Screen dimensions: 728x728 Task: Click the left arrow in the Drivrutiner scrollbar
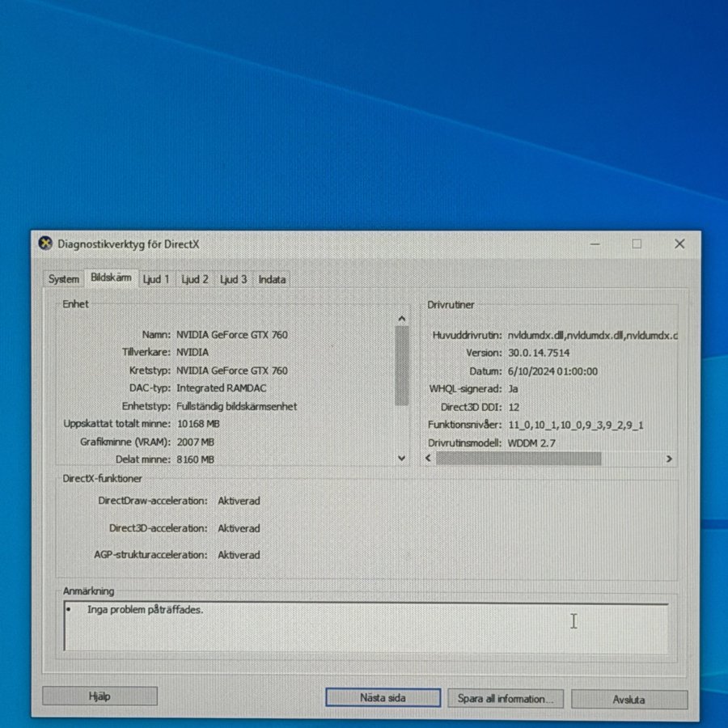point(428,459)
